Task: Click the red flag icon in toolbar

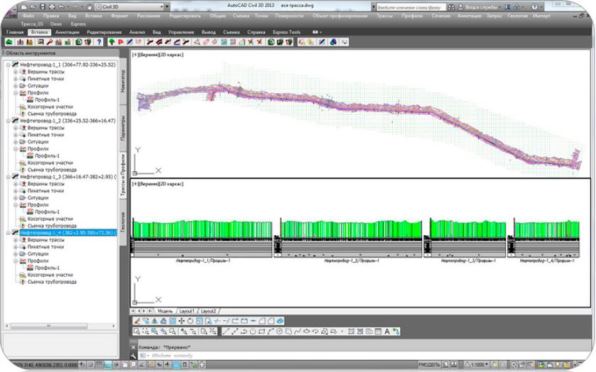Action: tap(120, 42)
